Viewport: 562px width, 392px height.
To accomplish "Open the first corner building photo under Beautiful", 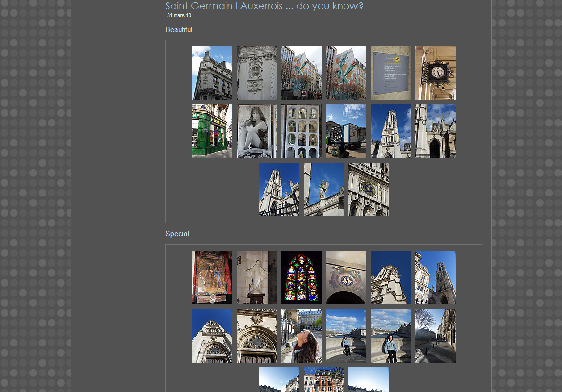I will point(212,73).
